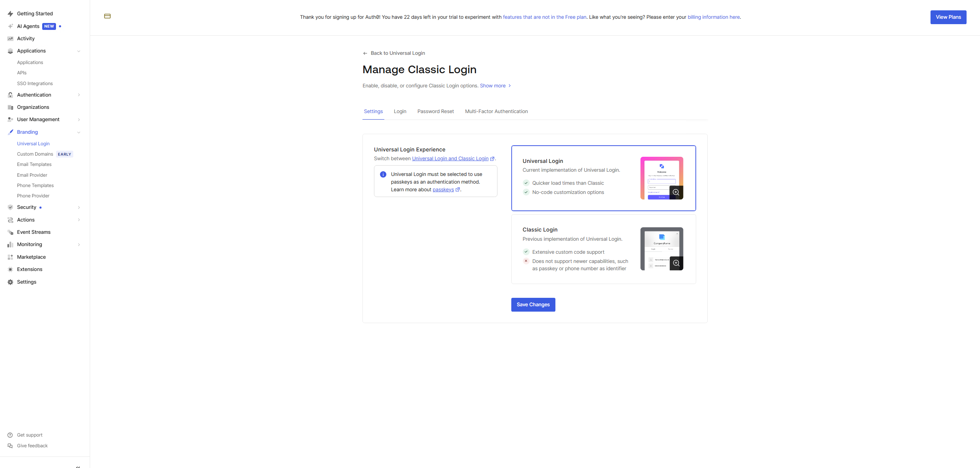This screenshot has height=468, width=980.
Task: Follow the Back to Universal Login link
Action: [398, 53]
